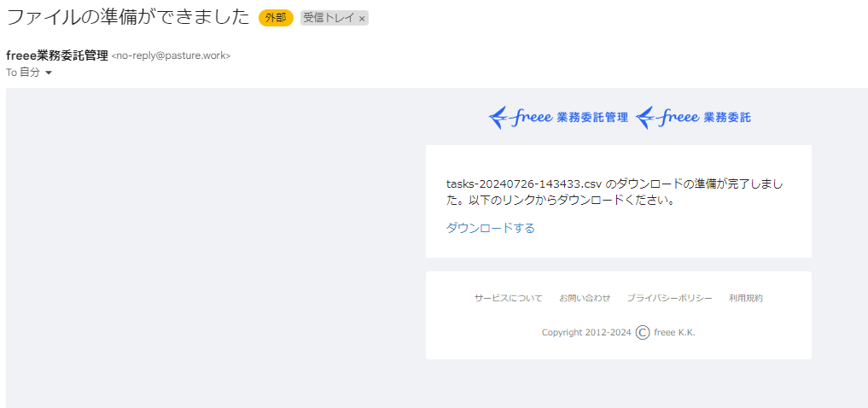Click the ダウンロードする download link
Screen dimensions: 868x408
(x=491, y=228)
